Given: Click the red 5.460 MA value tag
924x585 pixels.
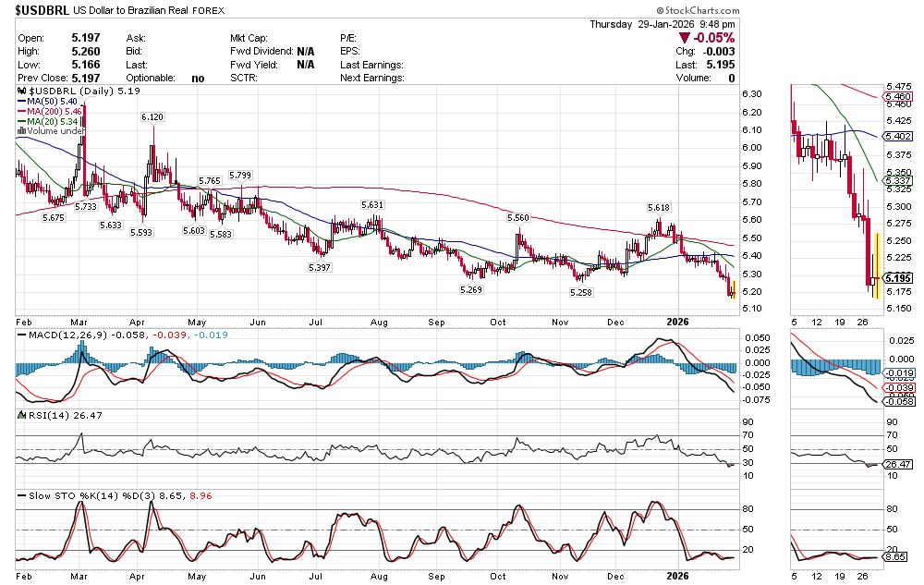Looking at the screenshot, I should (x=899, y=96).
